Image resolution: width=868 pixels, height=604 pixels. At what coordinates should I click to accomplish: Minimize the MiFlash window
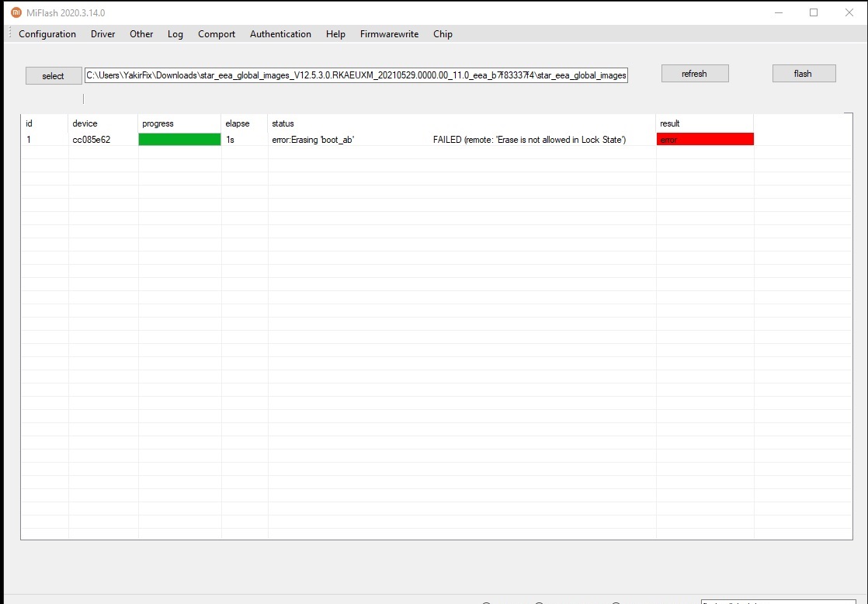click(778, 12)
